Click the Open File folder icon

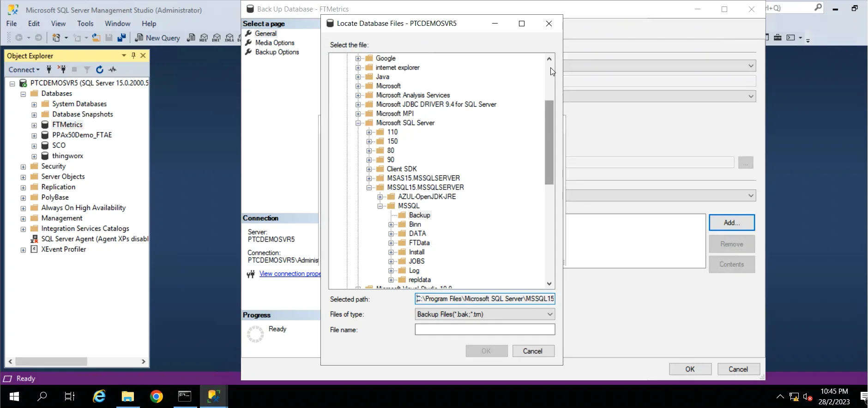[96, 38]
